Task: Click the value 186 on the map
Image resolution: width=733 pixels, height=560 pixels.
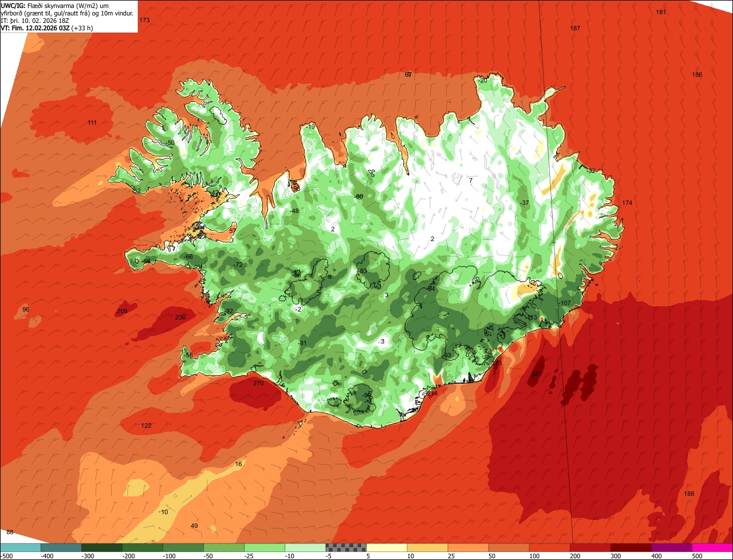Action: (697, 74)
